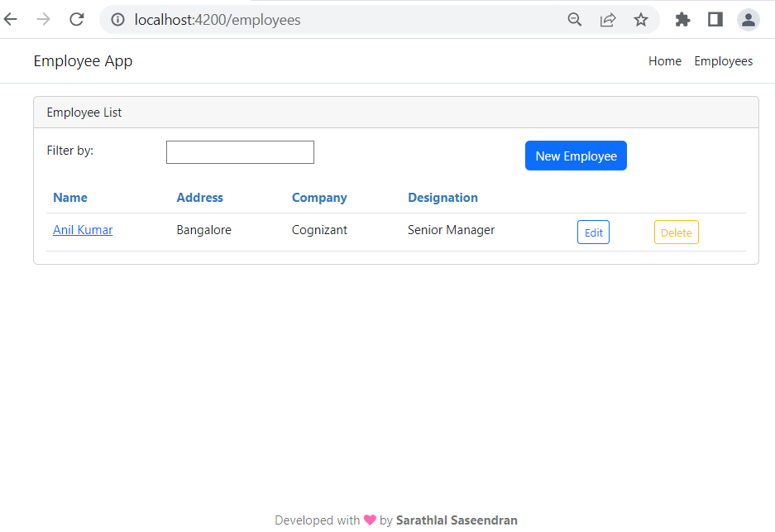The image size is (775, 532).
Task: Click the zoom magnifier icon in address bar
Action: [x=574, y=20]
